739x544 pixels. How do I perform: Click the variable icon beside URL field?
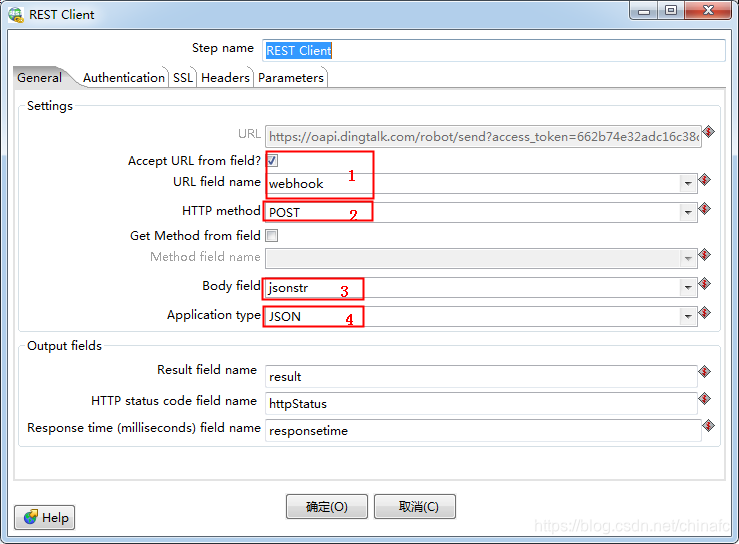pyautogui.click(x=708, y=132)
